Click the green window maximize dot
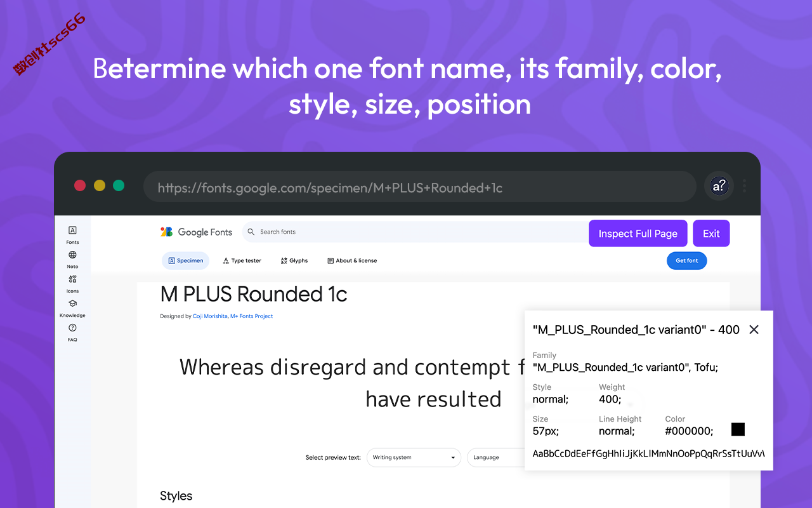Image resolution: width=812 pixels, height=508 pixels. coord(119,185)
